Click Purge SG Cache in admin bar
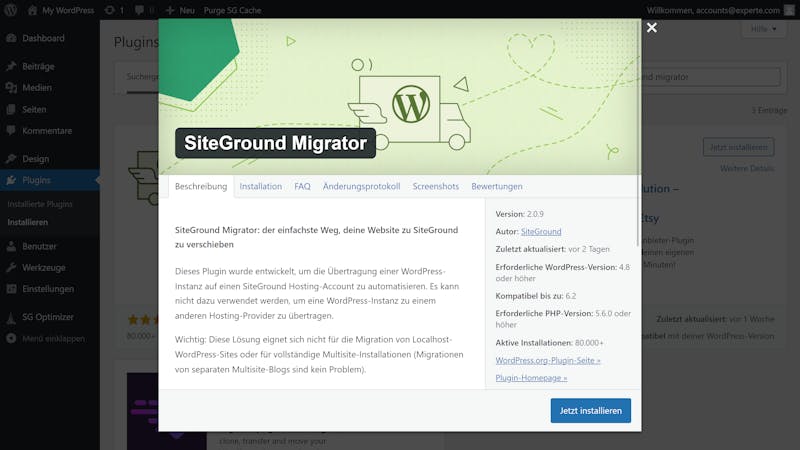 point(232,10)
